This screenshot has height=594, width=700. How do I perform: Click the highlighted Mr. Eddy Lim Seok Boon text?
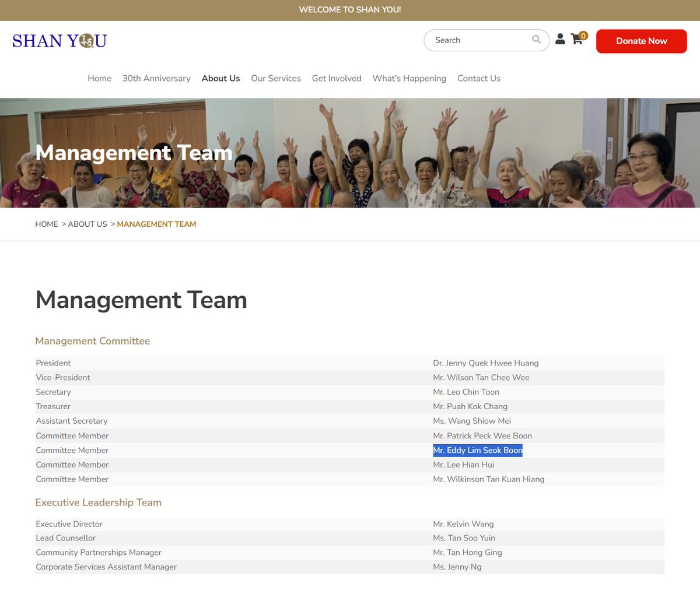click(x=478, y=450)
